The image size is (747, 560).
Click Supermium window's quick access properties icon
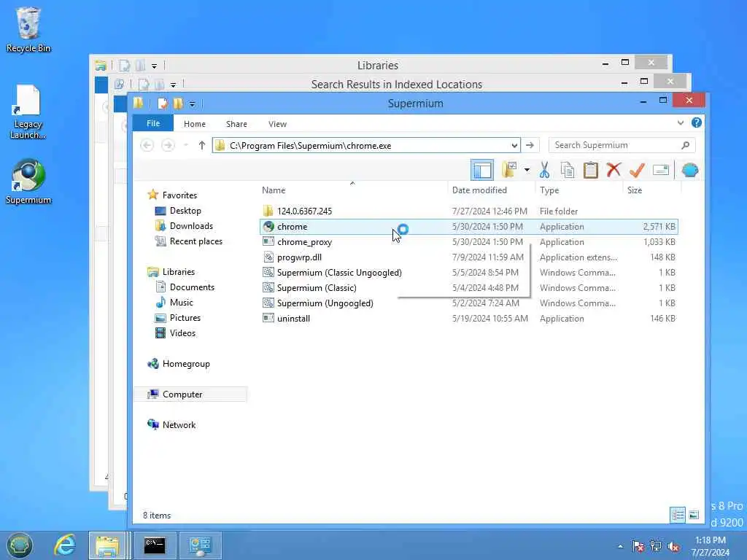tap(163, 104)
